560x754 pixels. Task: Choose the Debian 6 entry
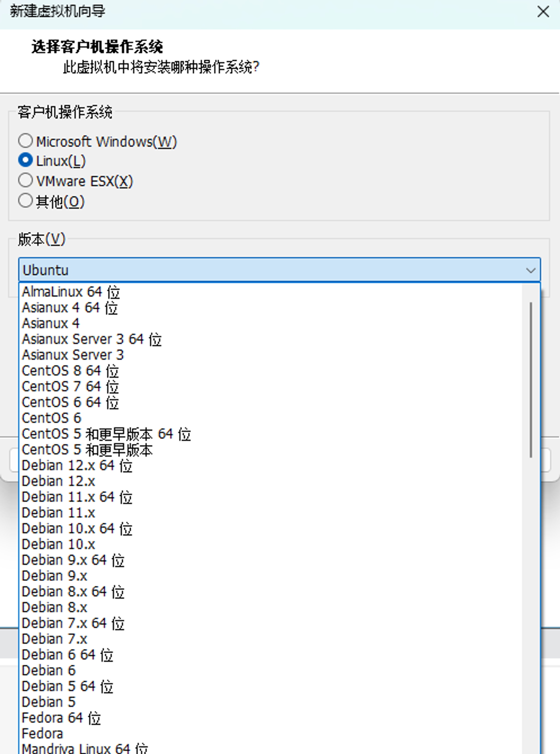[270, 671]
